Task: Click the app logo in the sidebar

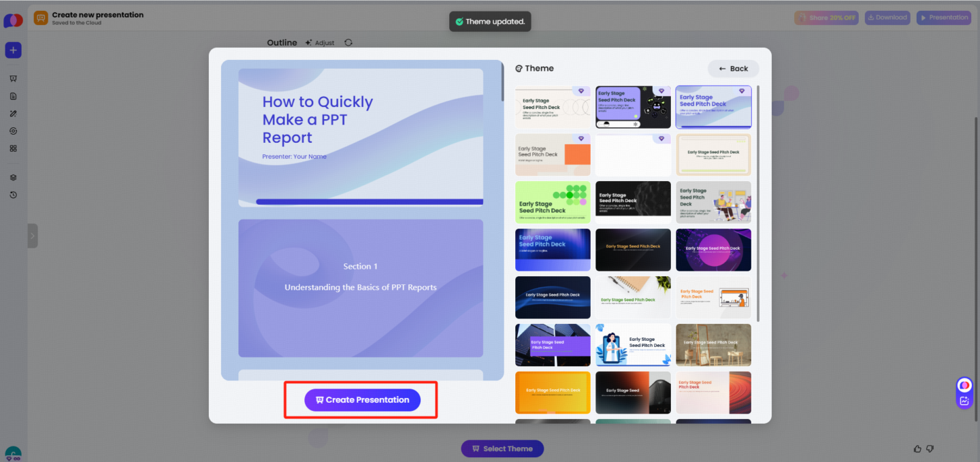Action: [x=13, y=20]
